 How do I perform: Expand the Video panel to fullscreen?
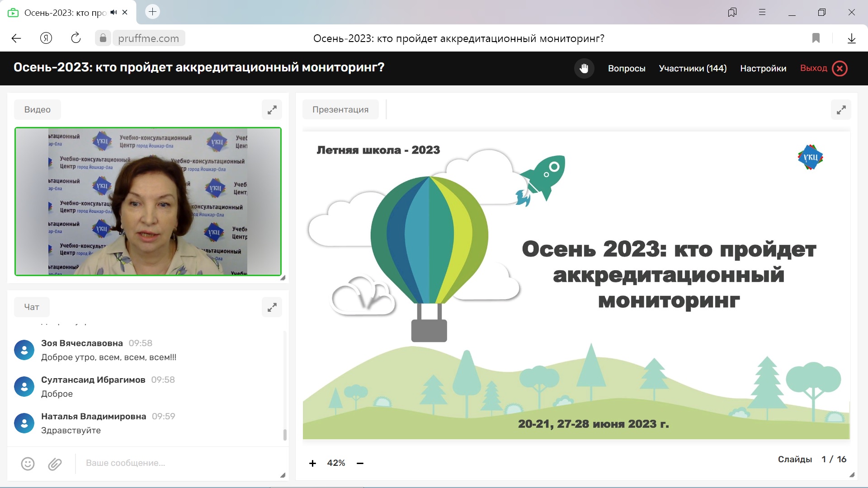pos(272,110)
